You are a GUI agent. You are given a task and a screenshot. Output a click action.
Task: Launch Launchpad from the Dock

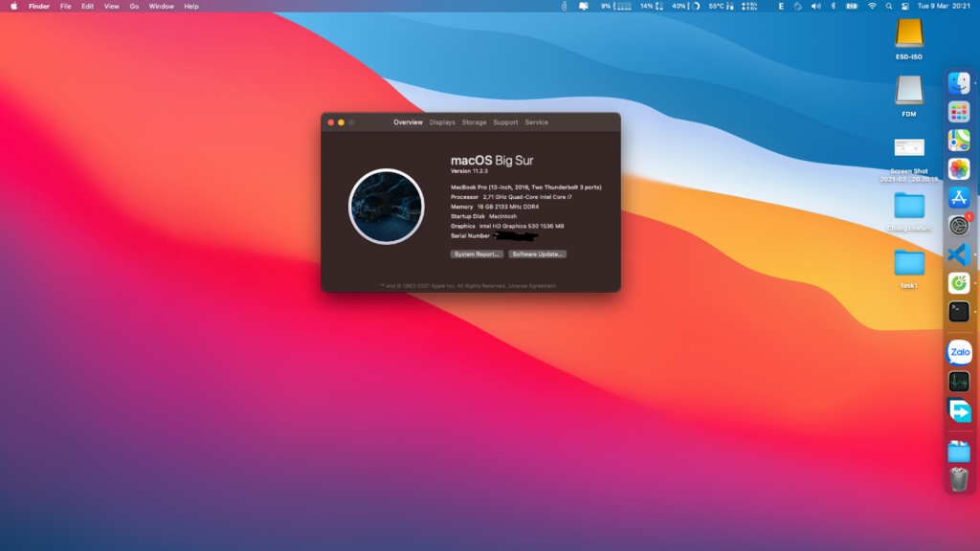pos(959,113)
